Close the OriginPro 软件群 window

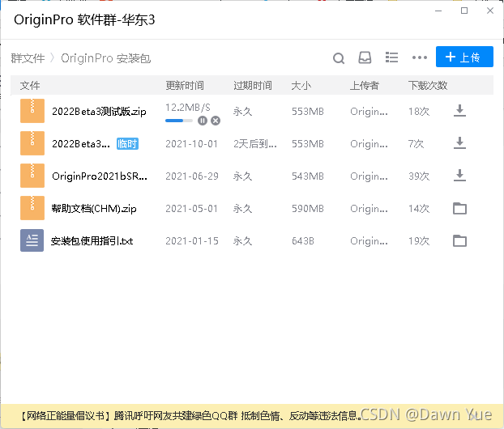point(490,11)
